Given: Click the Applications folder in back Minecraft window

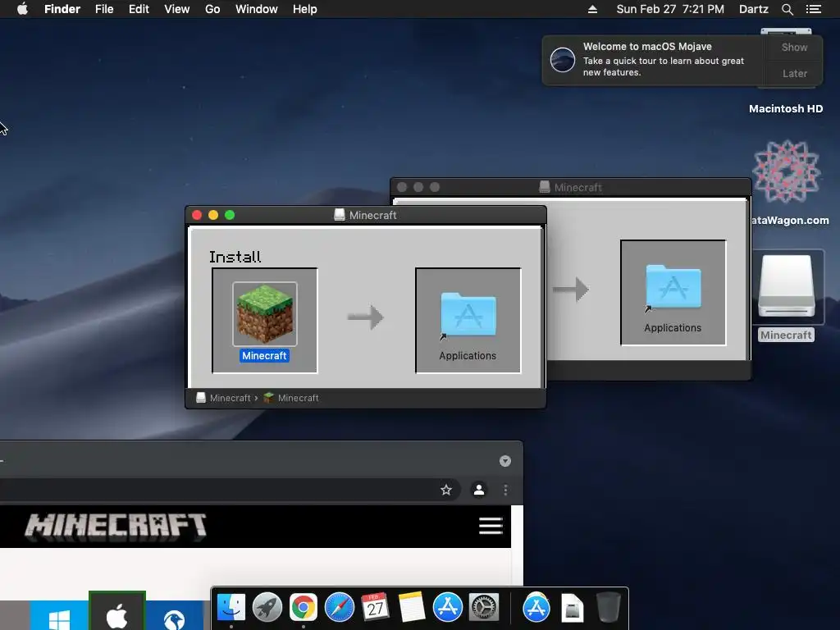Looking at the screenshot, I should 673,288.
